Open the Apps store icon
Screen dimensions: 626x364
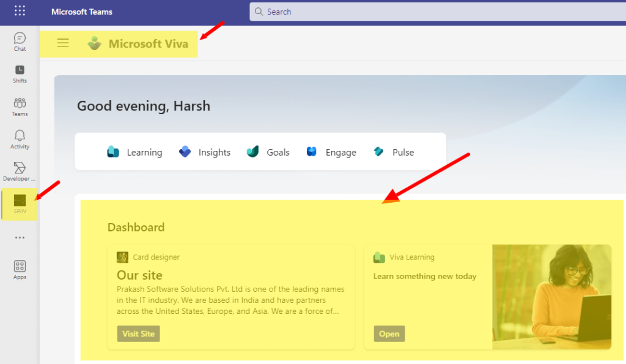pos(20,269)
